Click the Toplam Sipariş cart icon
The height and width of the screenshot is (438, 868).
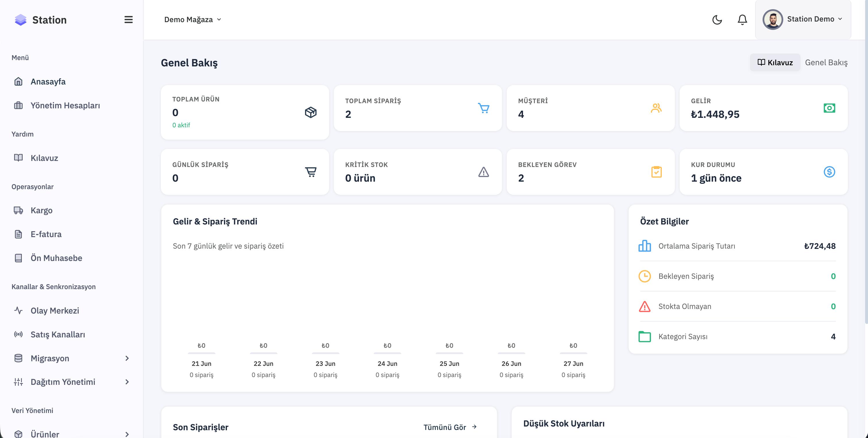[483, 108]
